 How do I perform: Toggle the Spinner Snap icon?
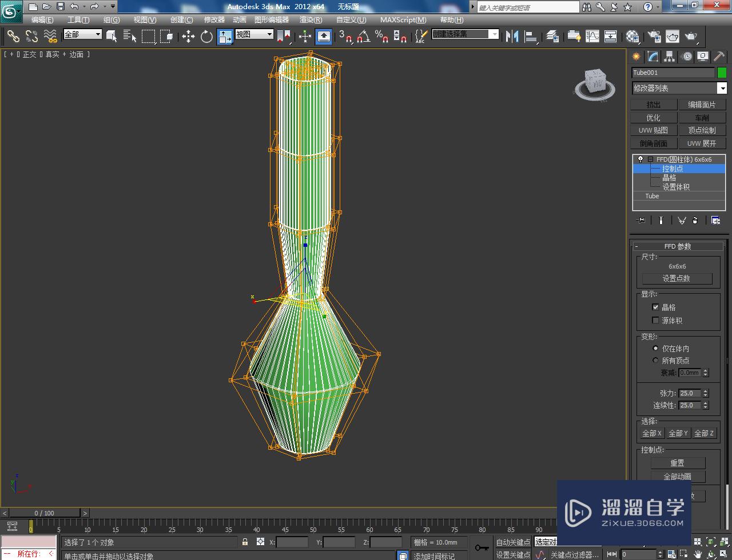click(400, 37)
